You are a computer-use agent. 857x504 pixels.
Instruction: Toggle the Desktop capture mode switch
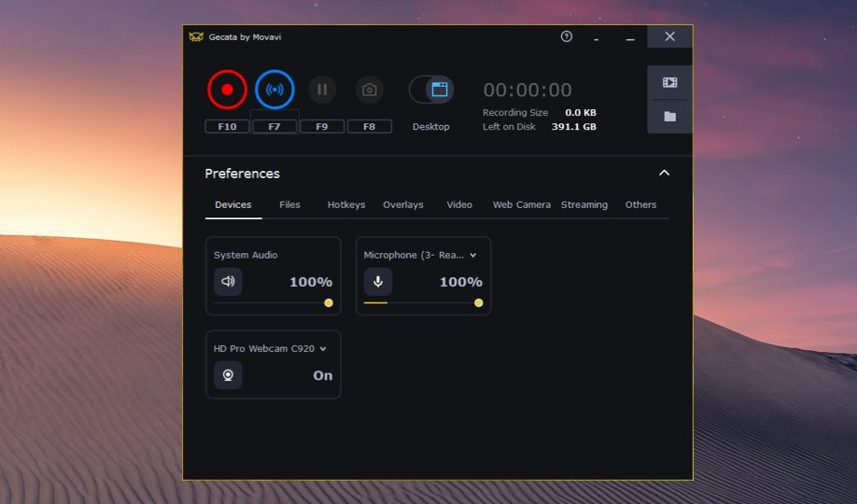pyautogui.click(x=431, y=90)
